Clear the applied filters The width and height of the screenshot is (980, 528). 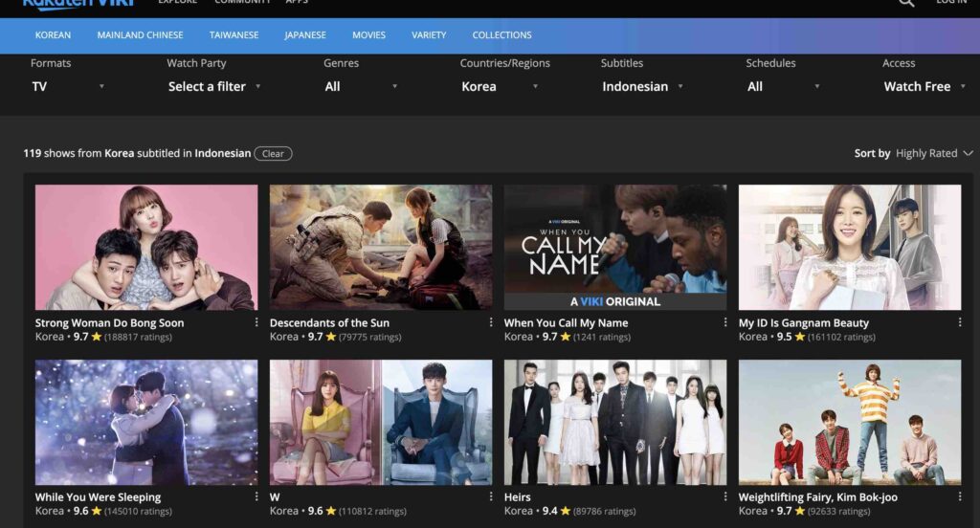[x=273, y=154]
